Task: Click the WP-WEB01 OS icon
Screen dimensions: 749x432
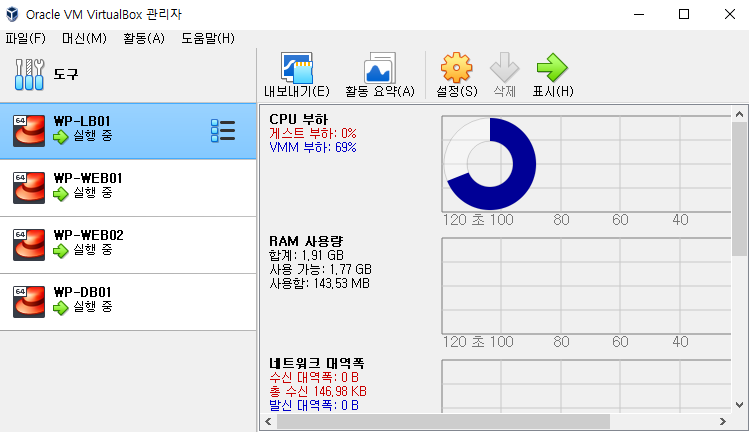Action: tap(29, 188)
